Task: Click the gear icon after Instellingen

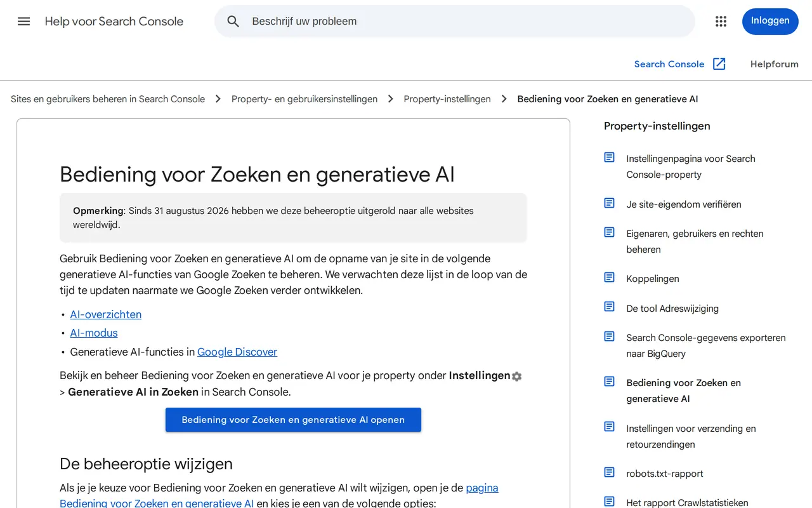Action: [517, 377]
